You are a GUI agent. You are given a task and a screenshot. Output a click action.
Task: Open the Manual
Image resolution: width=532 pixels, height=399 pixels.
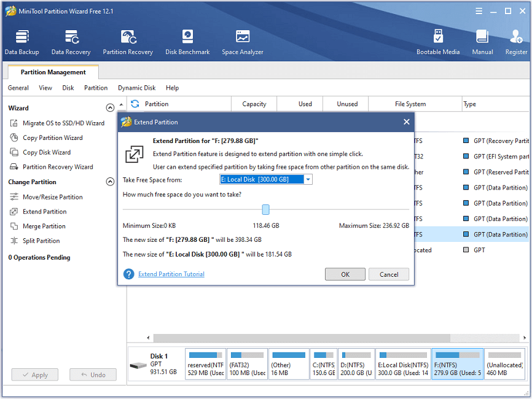[482, 42]
